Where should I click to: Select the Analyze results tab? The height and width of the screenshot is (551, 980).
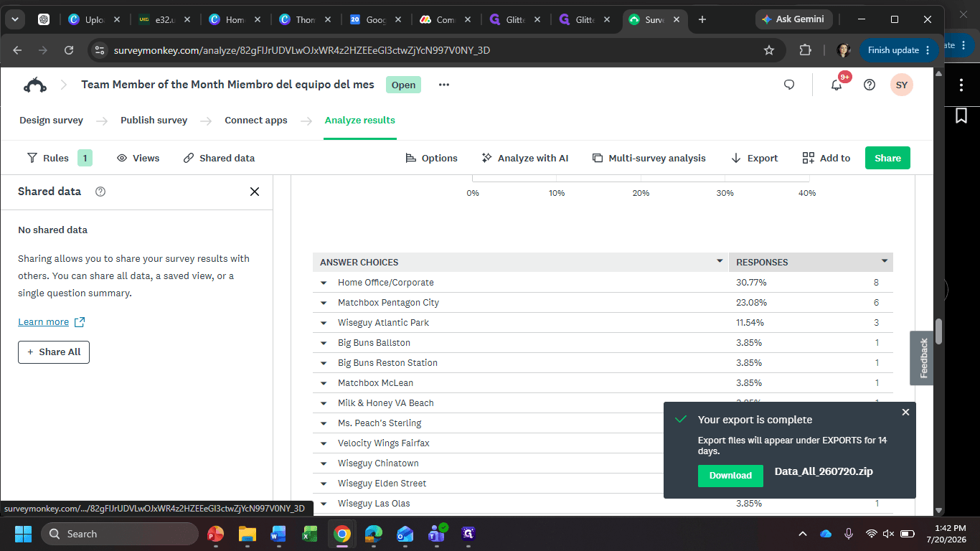(360, 121)
